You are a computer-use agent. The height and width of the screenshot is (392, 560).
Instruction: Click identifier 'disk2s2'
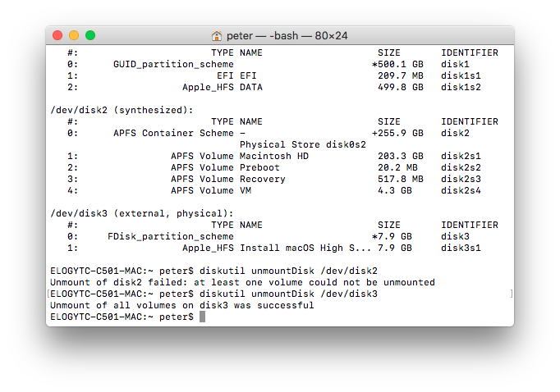(461, 167)
